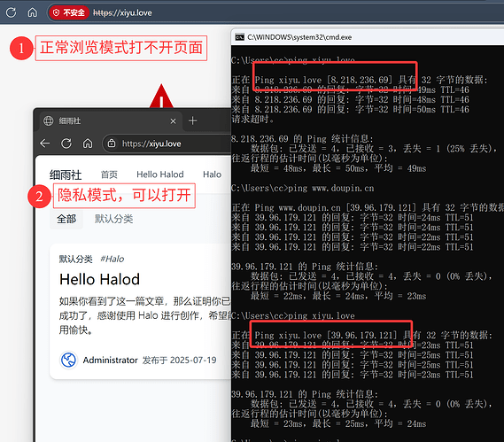The image size is (504, 442).
Task: Close the 细雨社 browser tab
Action: [x=173, y=121]
